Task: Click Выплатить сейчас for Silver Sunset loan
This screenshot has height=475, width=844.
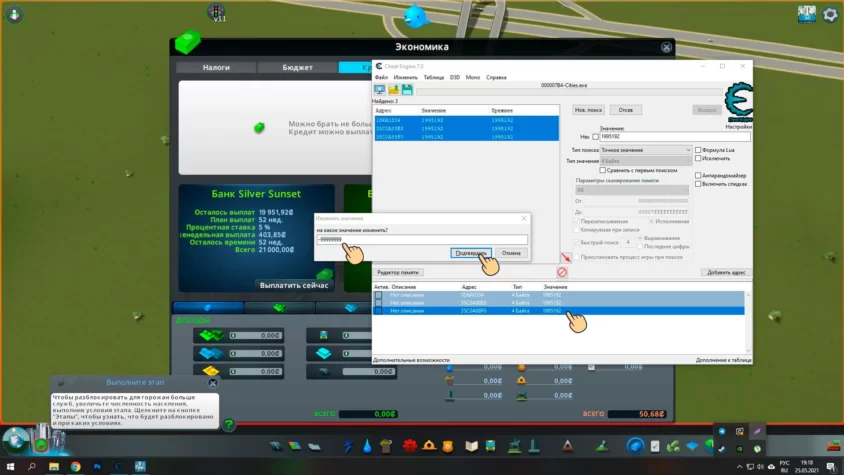Action: click(x=294, y=285)
